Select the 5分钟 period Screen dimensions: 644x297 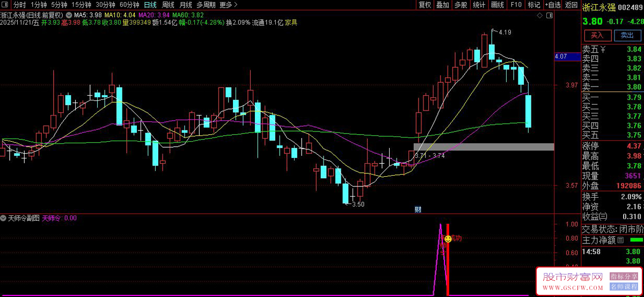tap(59, 5)
